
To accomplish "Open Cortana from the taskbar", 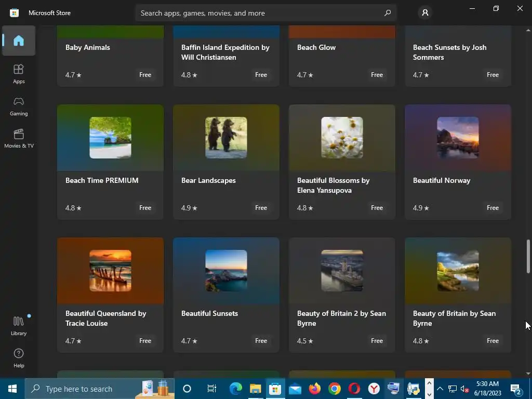I will (187, 389).
